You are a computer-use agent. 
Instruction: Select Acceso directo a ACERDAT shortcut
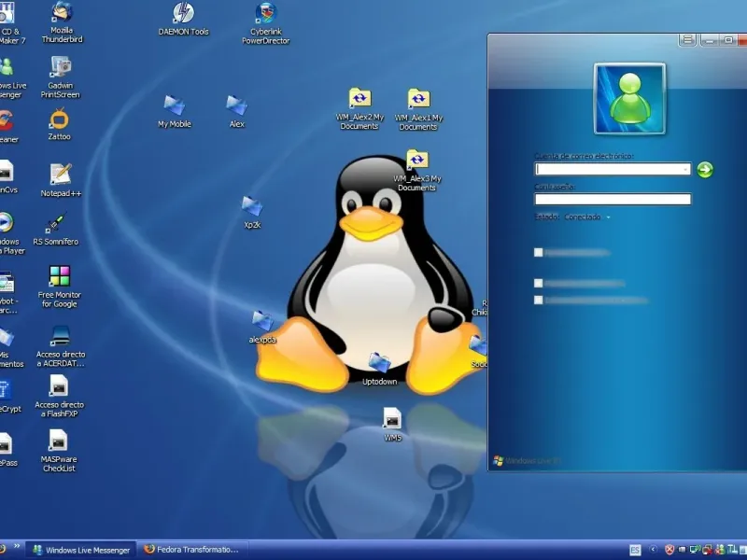pyautogui.click(x=61, y=346)
